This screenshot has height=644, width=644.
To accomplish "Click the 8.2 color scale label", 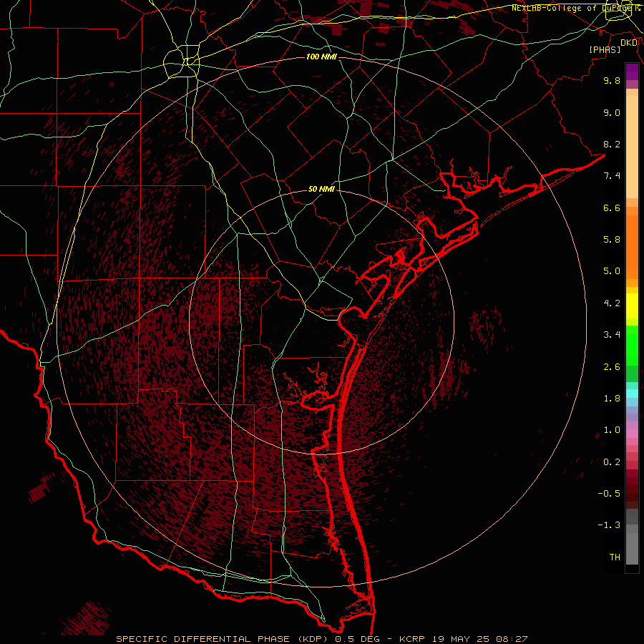I will [612, 144].
